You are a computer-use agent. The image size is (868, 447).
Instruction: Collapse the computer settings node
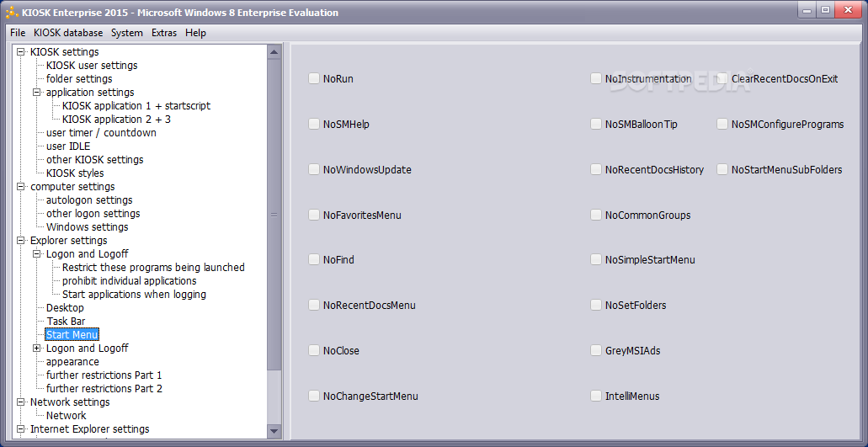tap(21, 186)
